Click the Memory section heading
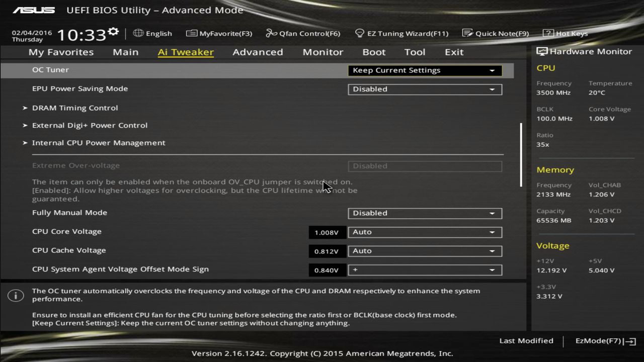 point(555,170)
